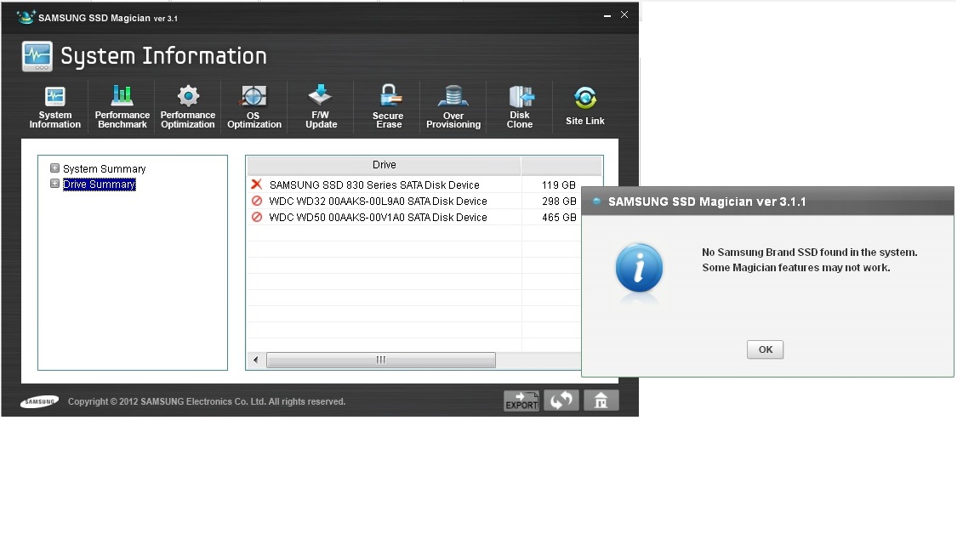Expand the System Summary tree node
The width and height of the screenshot is (980, 551).
click(54, 168)
